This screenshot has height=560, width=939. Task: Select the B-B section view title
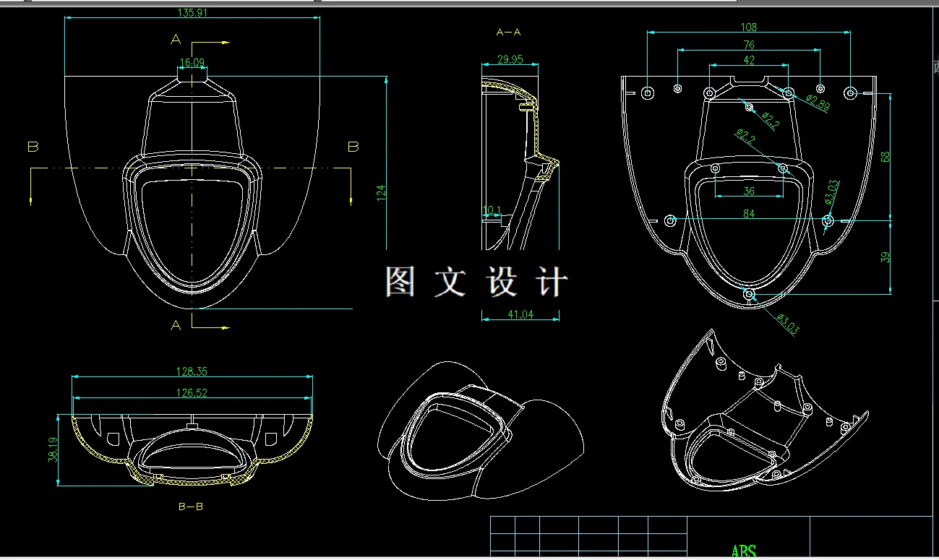[191, 507]
